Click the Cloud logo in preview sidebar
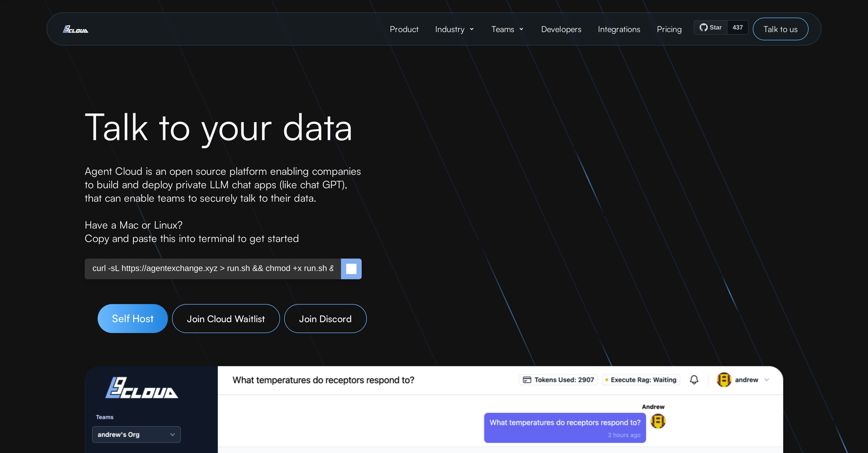 [142, 388]
